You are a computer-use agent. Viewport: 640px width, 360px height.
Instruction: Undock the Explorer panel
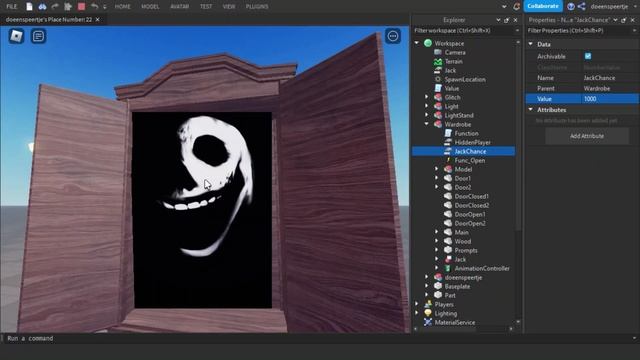coord(507,20)
